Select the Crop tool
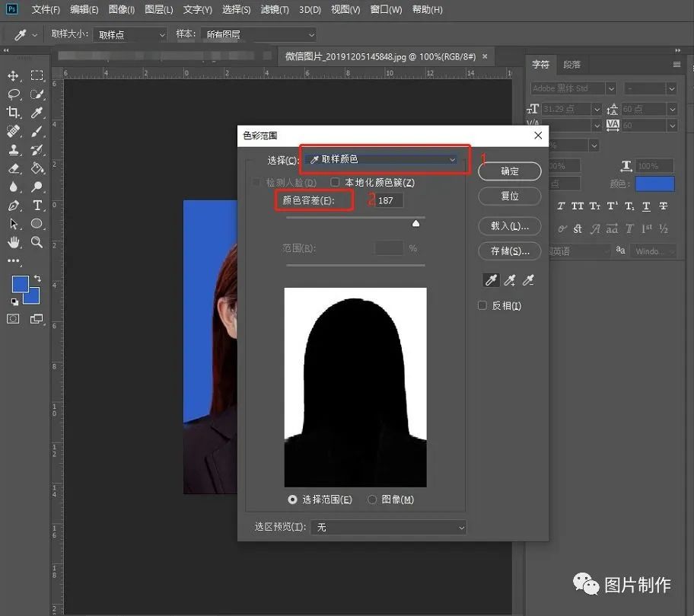The width and height of the screenshot is (694, 616). point(14,113)
